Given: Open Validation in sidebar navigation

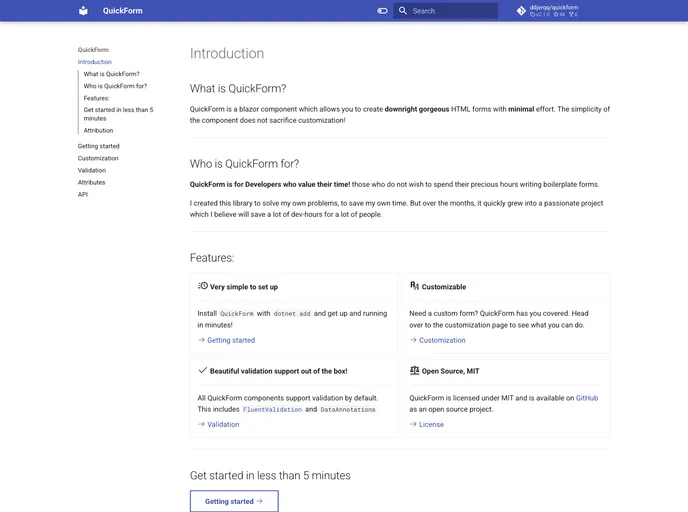Looking at the screenshot, I should [92, 170].
